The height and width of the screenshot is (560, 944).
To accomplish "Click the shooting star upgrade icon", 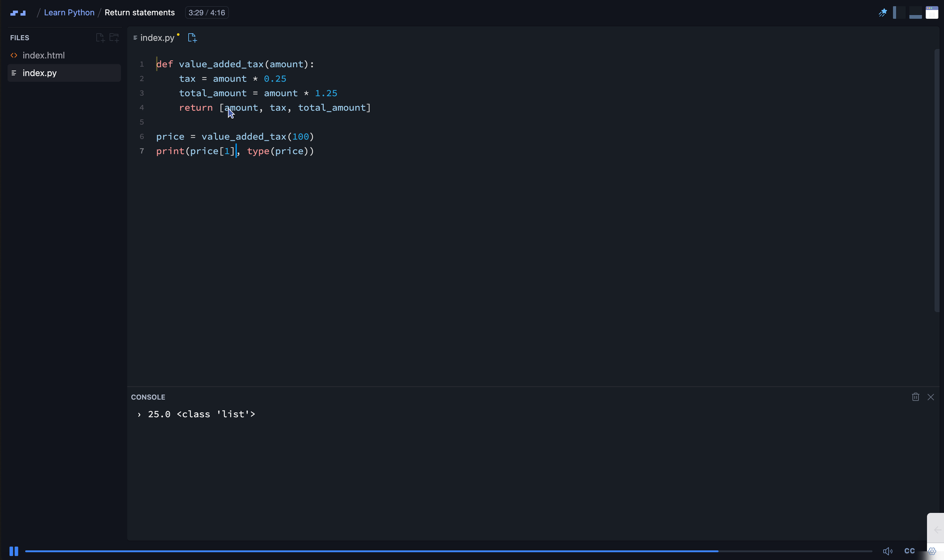I will tap(882, 13).
